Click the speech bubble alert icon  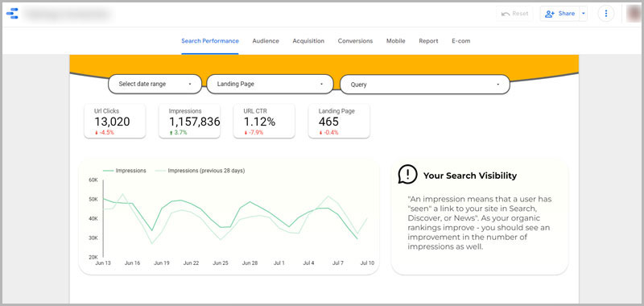[407, 175]
